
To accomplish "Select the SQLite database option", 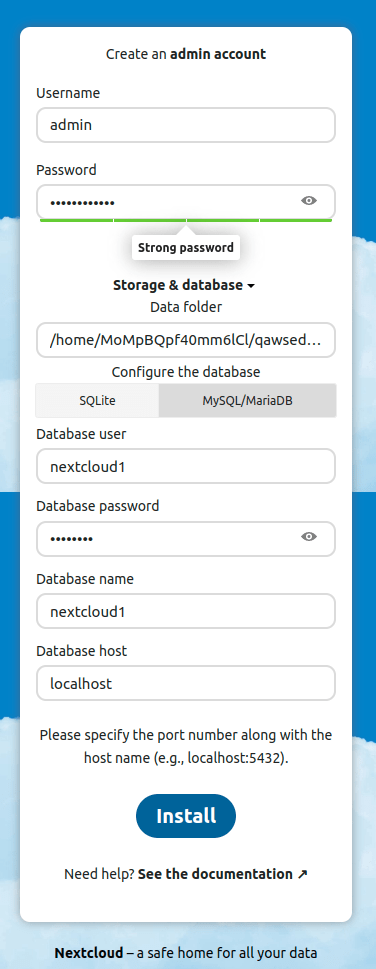I will tap(97, 400).
